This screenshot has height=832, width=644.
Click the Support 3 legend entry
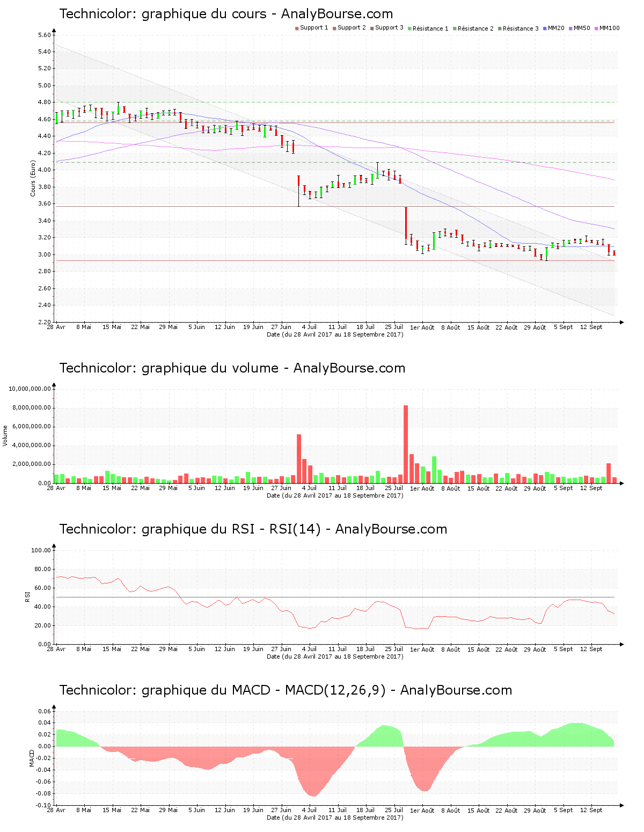(387, 28)
